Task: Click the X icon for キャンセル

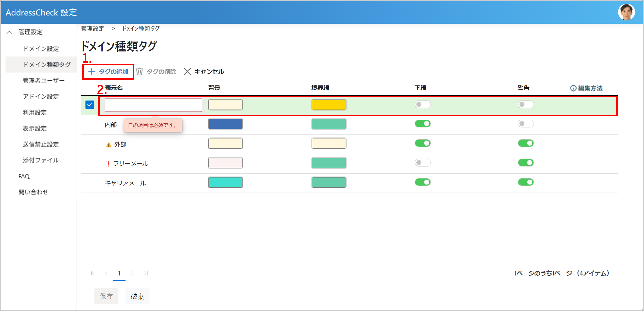Action: 187,72
